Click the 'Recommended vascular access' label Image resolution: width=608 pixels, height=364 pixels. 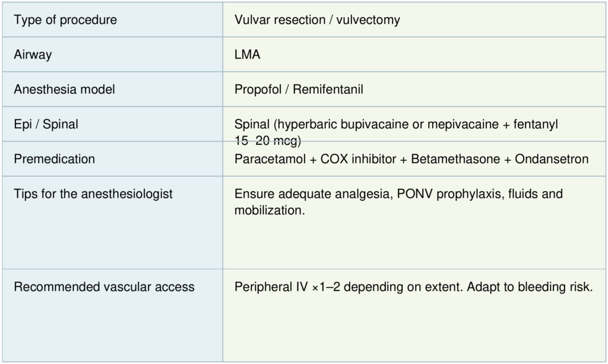[104, 287]
